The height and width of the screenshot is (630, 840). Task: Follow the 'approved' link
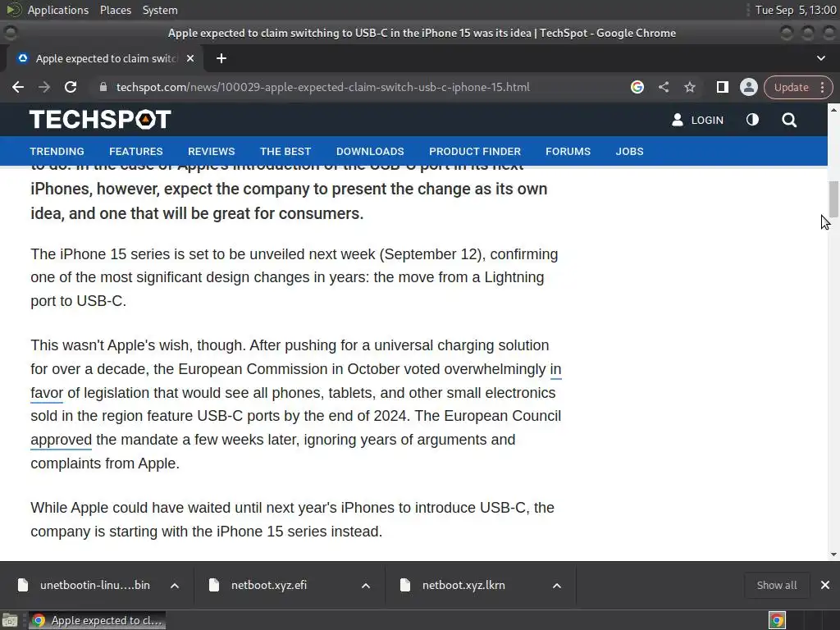[61, 440]
